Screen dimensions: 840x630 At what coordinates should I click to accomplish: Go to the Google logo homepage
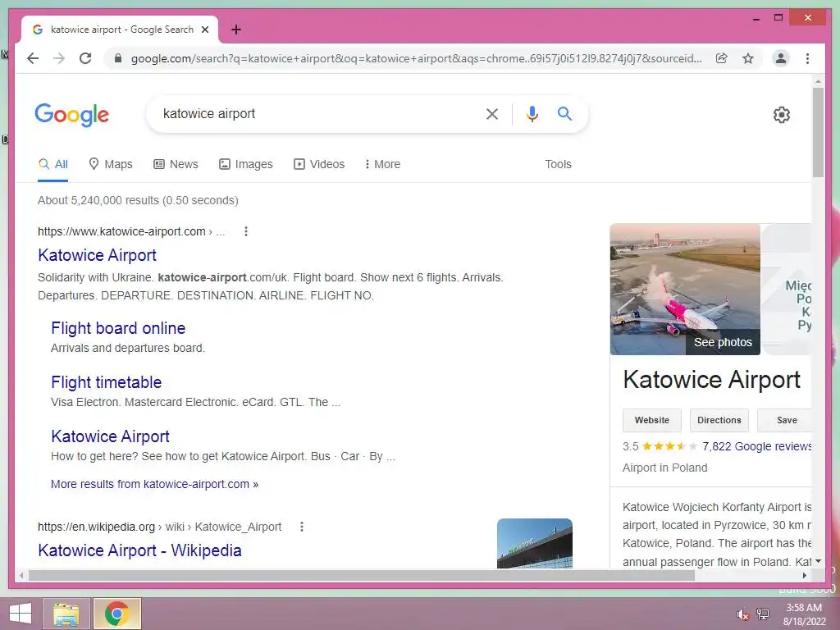coord(72,115)
